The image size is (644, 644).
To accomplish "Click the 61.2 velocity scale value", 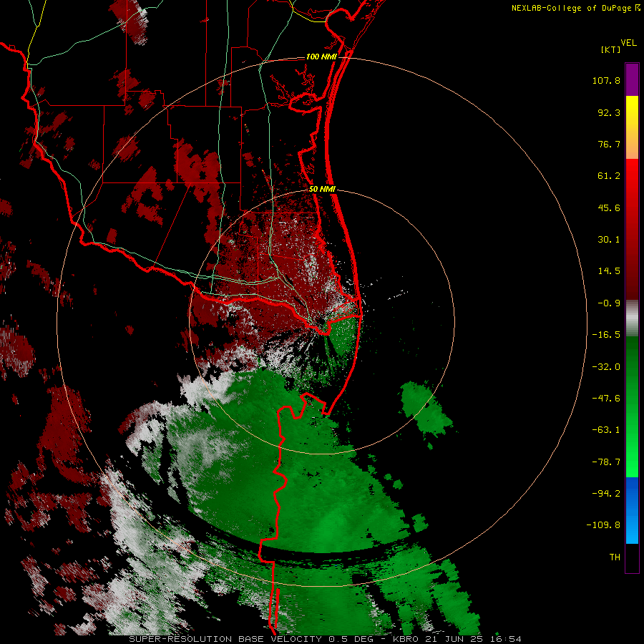I will (x=609, y=176).
